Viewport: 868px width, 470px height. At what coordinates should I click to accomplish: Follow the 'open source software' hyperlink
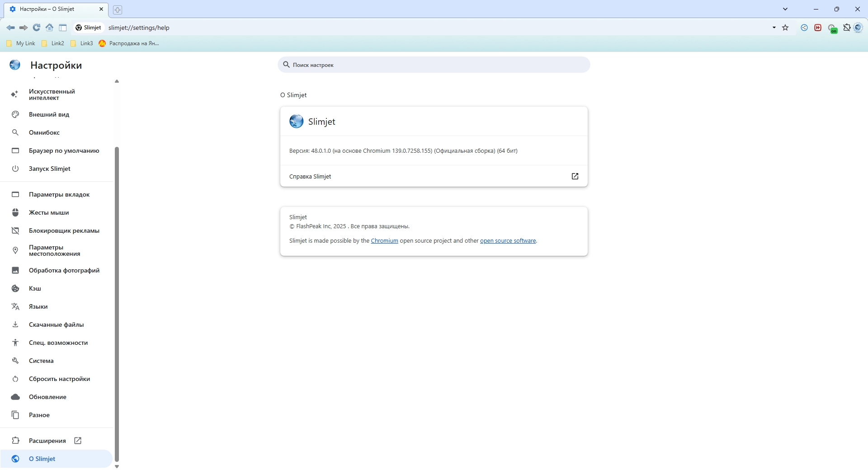pyautogui.click(x=508, y=241)
